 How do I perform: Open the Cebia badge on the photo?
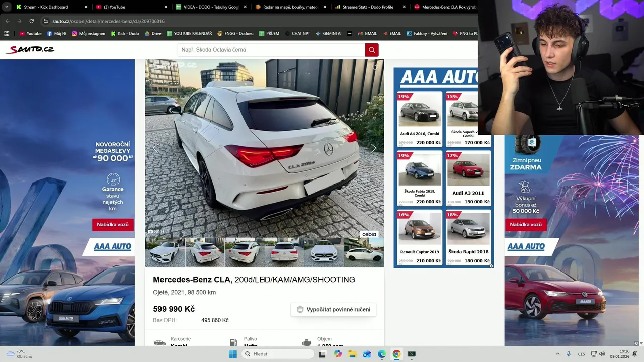pyautogui.click(x=369, y=234)
